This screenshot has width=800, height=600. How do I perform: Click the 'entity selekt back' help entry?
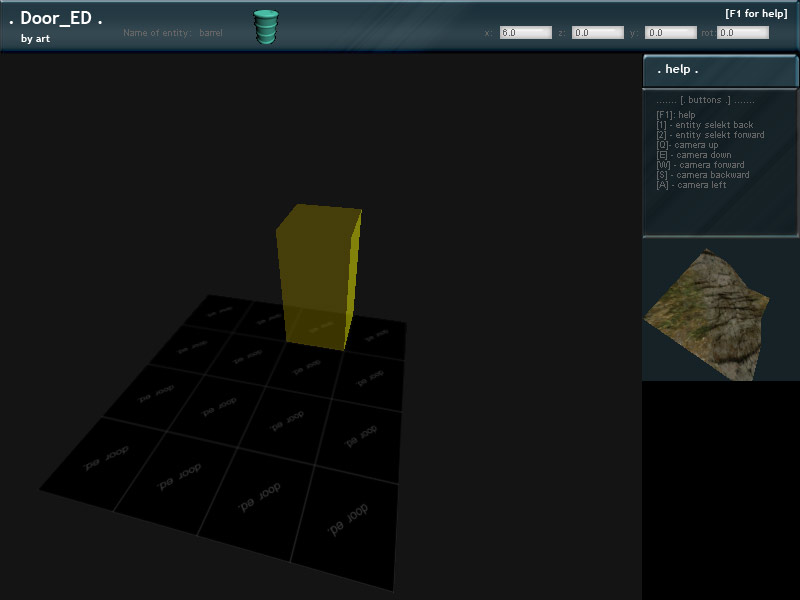coord(704,125)
